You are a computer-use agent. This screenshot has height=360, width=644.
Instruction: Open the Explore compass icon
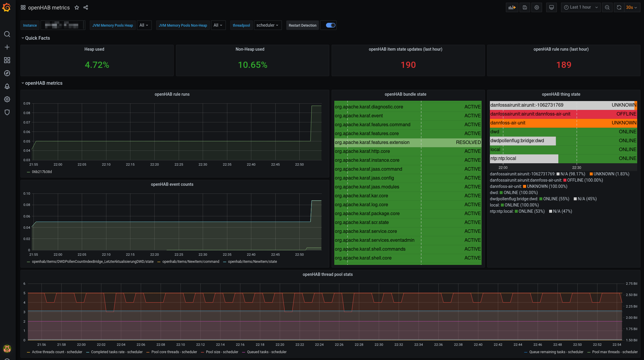[7, 73]
